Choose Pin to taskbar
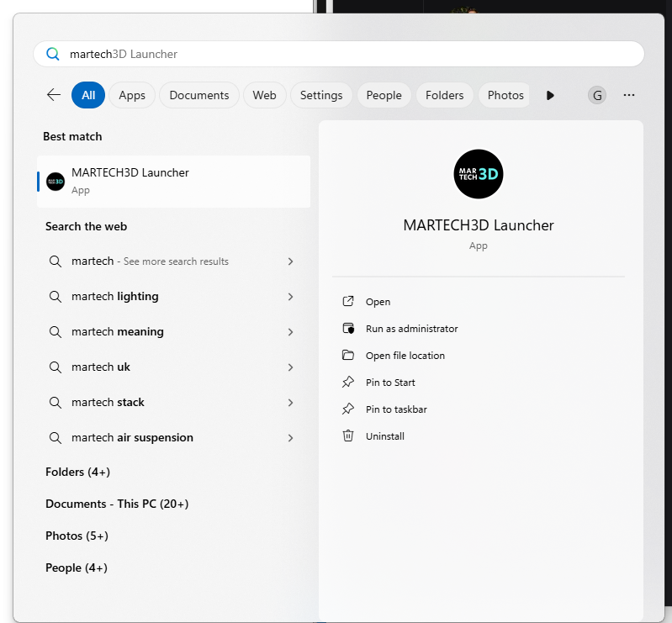 (396, 409)
